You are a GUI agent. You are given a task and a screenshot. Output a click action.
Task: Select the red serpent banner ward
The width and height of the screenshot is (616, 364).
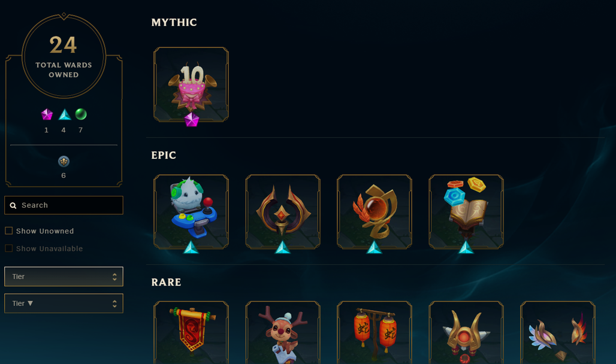[191, 333]
